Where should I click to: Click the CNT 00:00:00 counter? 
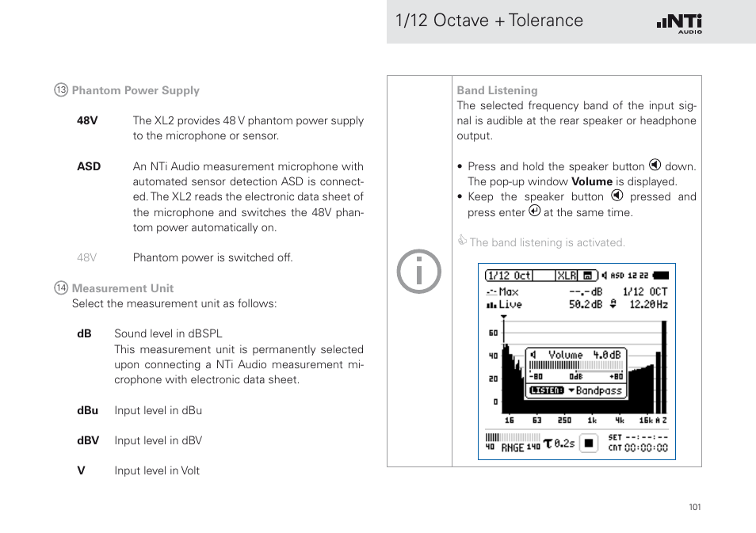639,447
